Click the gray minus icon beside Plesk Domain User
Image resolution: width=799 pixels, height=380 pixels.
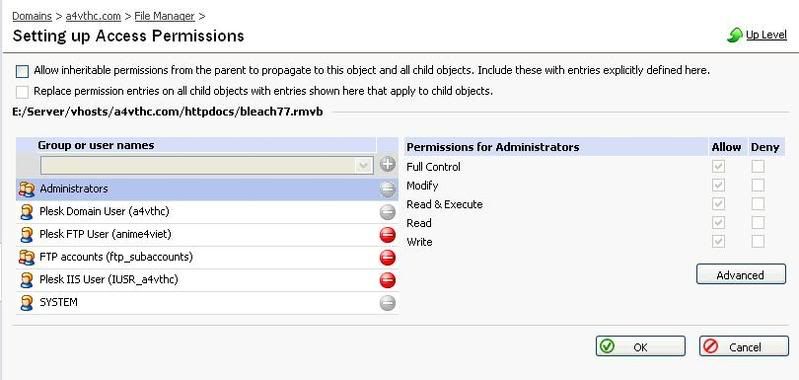[388, 212]
